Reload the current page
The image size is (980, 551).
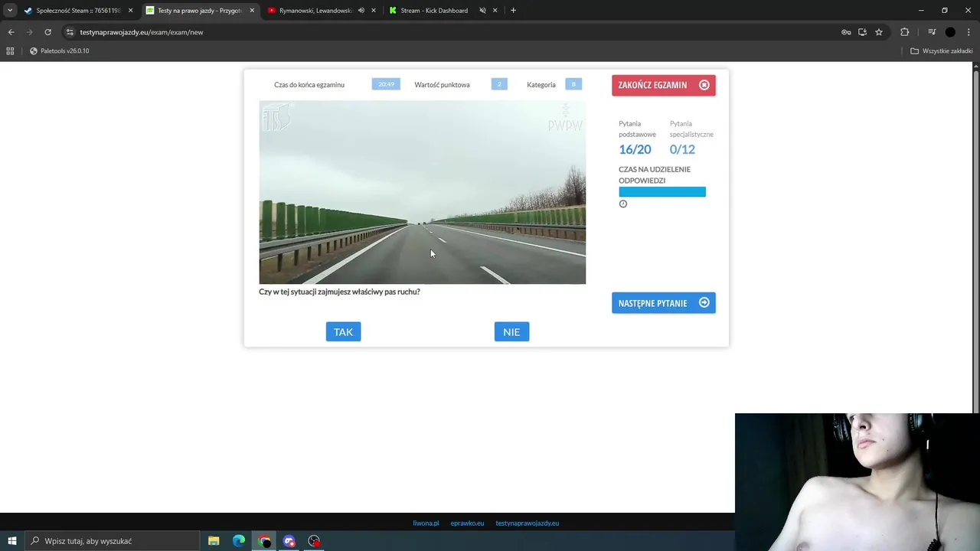[x=47, y=32]
